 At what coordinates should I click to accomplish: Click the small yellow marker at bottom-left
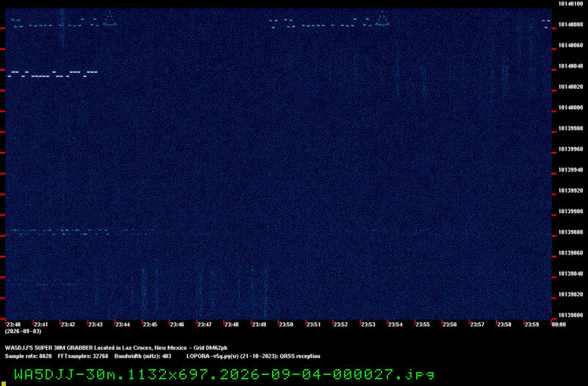point(4,384)
